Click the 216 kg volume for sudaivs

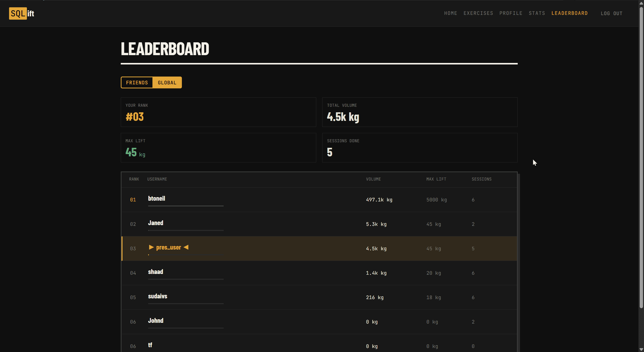pyautogui.click(x=375, y=297)
